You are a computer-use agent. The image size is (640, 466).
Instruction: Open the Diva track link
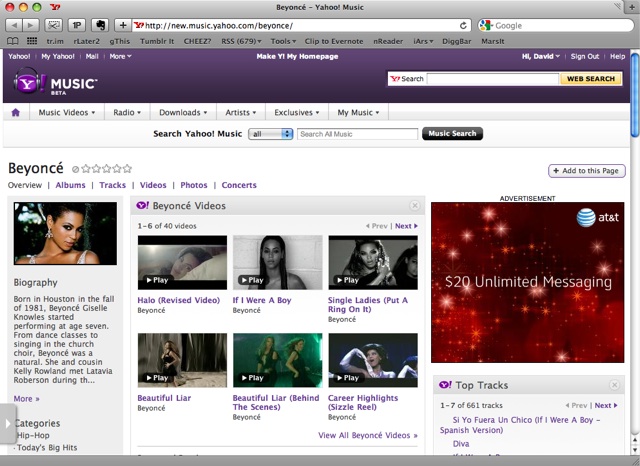tap(461, 444)
